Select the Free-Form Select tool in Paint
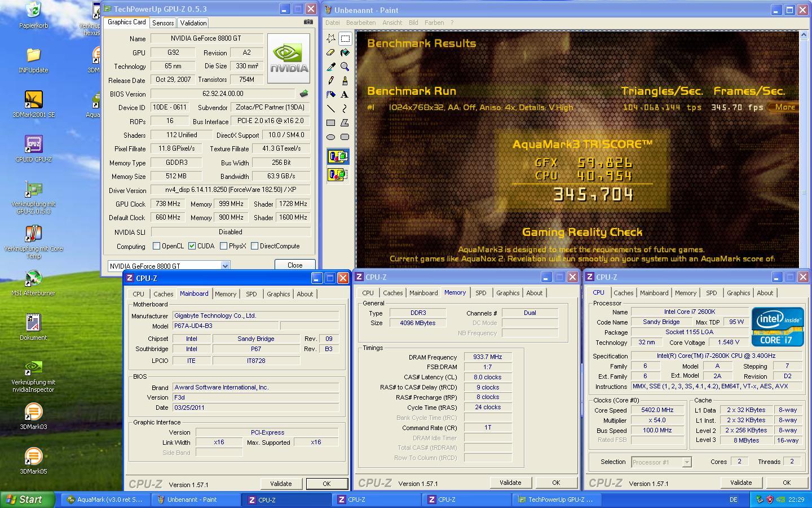This screenshot has height=508, width=812. [x=331, y=38]
